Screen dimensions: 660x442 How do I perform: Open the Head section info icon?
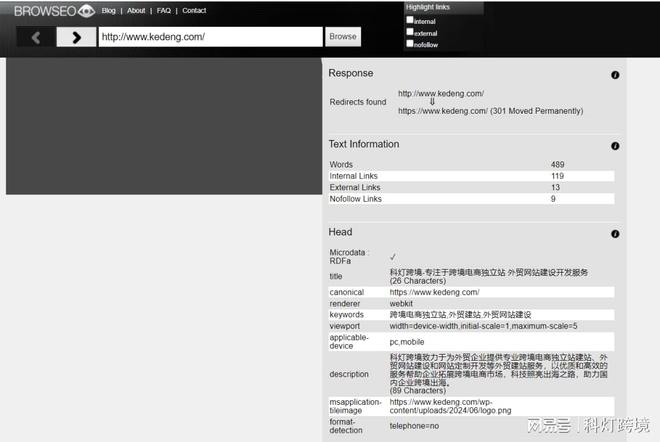point(615,234)
